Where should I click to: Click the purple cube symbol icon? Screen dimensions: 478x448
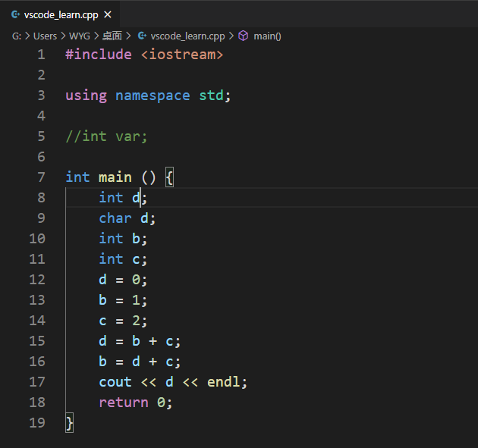[x=244, y=36]
